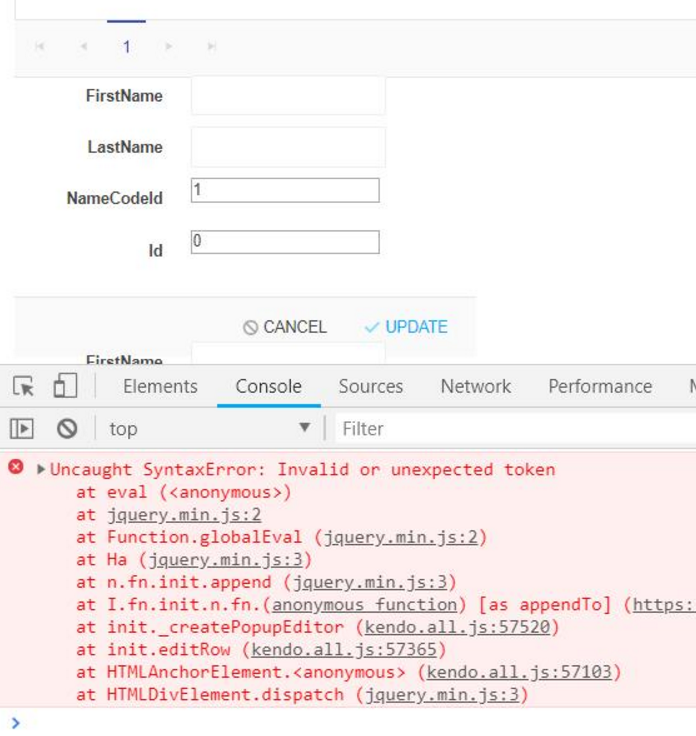Open the anonymous function link
696x736 pixels.
pos(365,605)
